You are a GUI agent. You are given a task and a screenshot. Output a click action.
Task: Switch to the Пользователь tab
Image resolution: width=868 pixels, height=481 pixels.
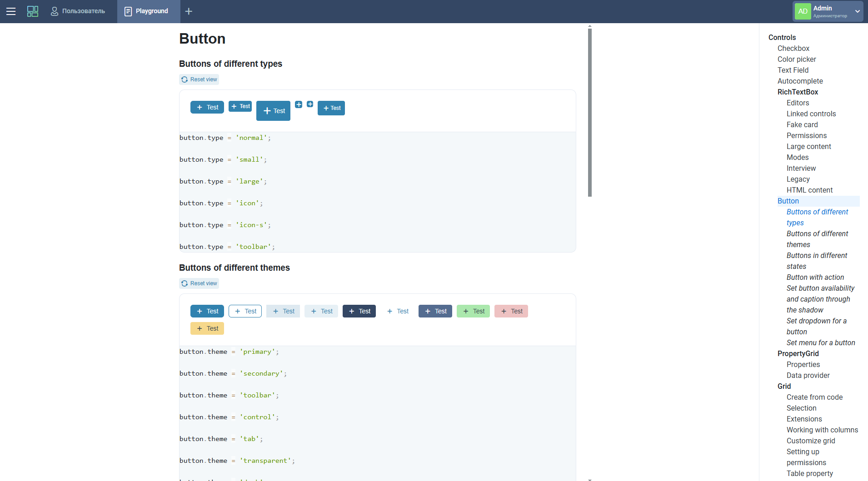coord(78,11)
